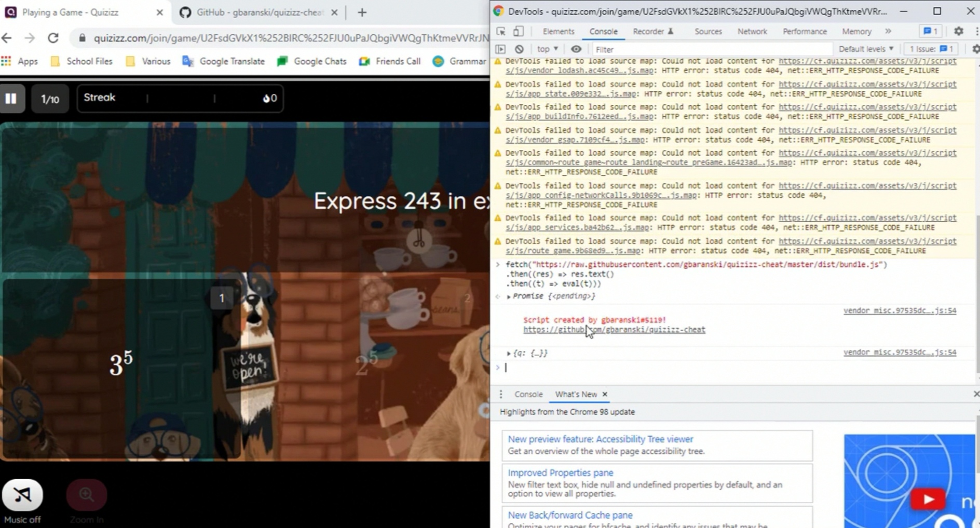Close the What's New drawer tab

click(605, 395)
